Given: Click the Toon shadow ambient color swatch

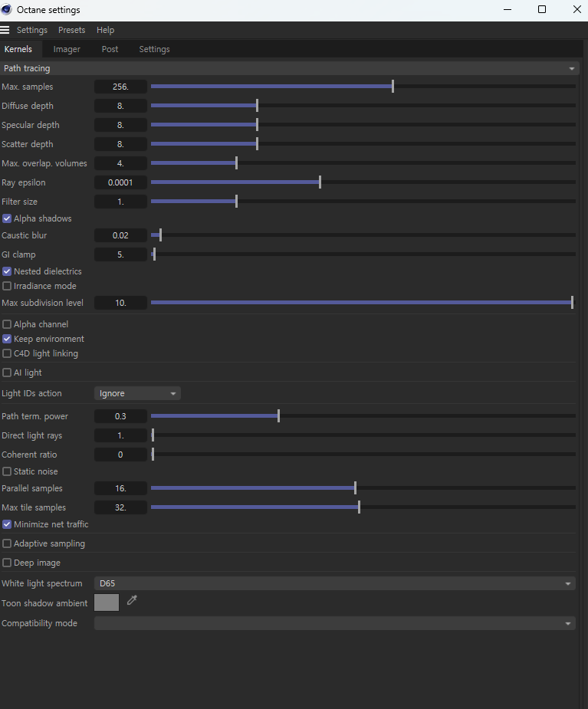Looking at the screenshot, I should [x=107, y=602].
